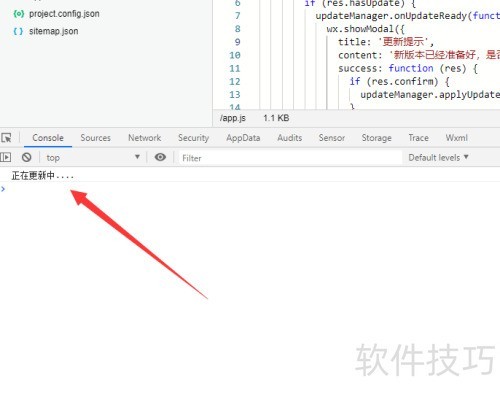This screenshot has width=500, height=397.
Task: Switch to the Trace tab
Action: coord(418,138)
